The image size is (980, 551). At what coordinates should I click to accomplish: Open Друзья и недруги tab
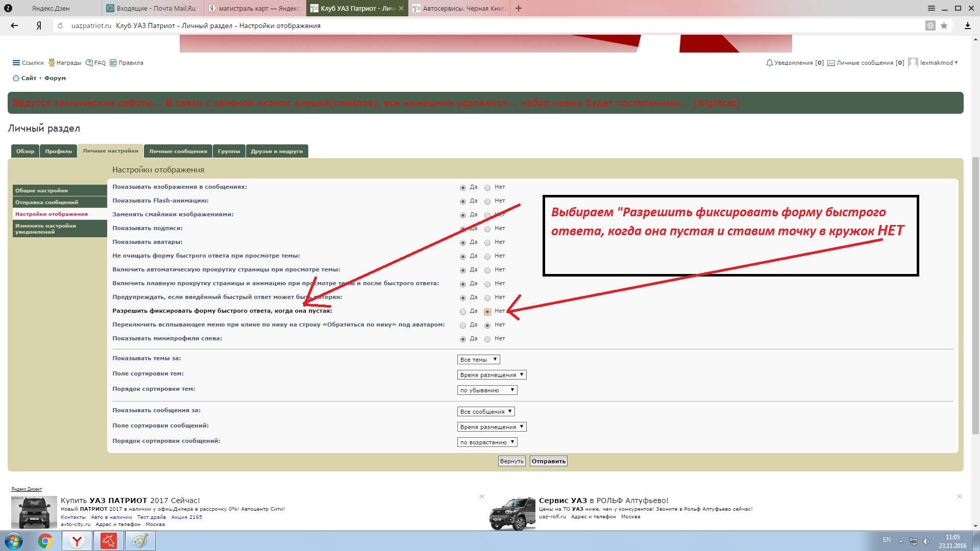click(x=277, y=152)
